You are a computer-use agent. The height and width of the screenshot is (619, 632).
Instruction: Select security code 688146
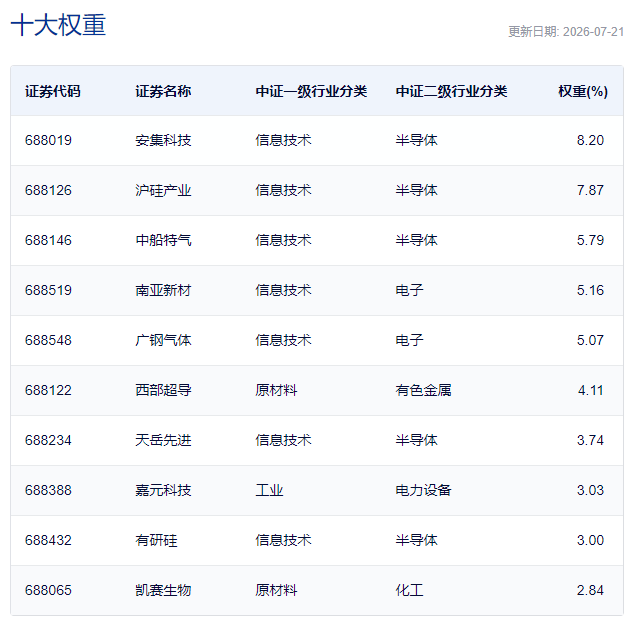48,240
